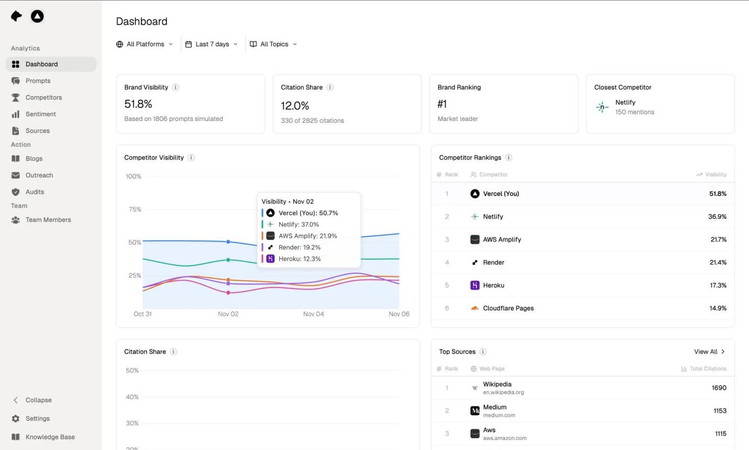Click the Prompts chat icon
749x450 pixels.
(x=15, y=81)
